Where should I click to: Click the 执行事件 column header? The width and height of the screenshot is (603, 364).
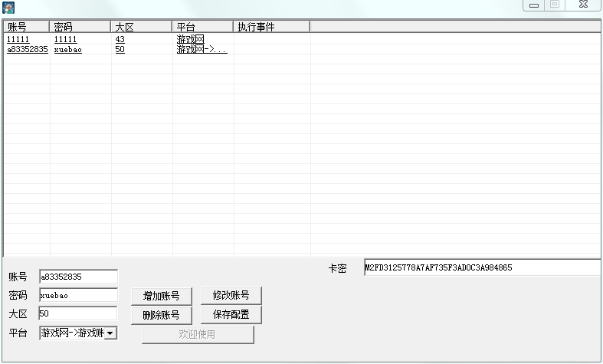pos(271,27)
